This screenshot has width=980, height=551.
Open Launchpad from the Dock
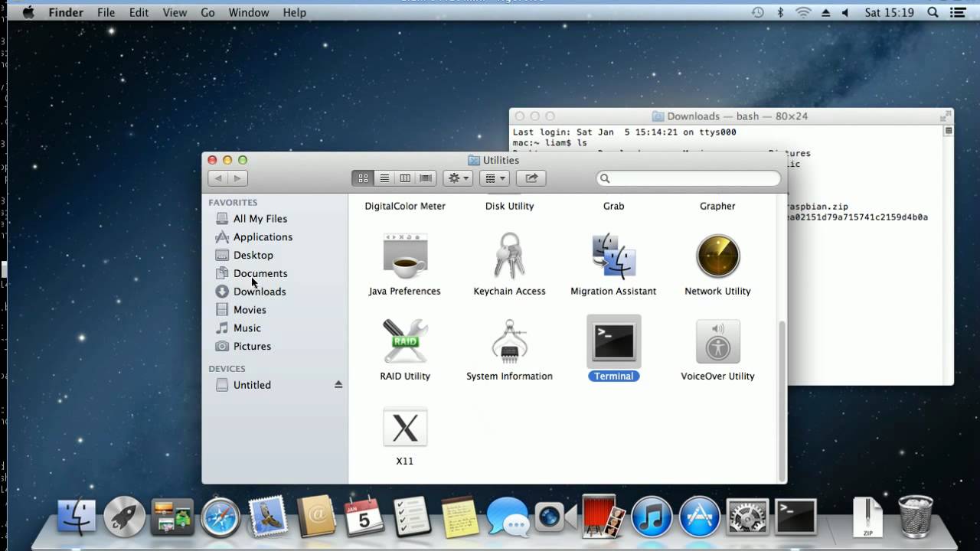(x=124, y=517)
